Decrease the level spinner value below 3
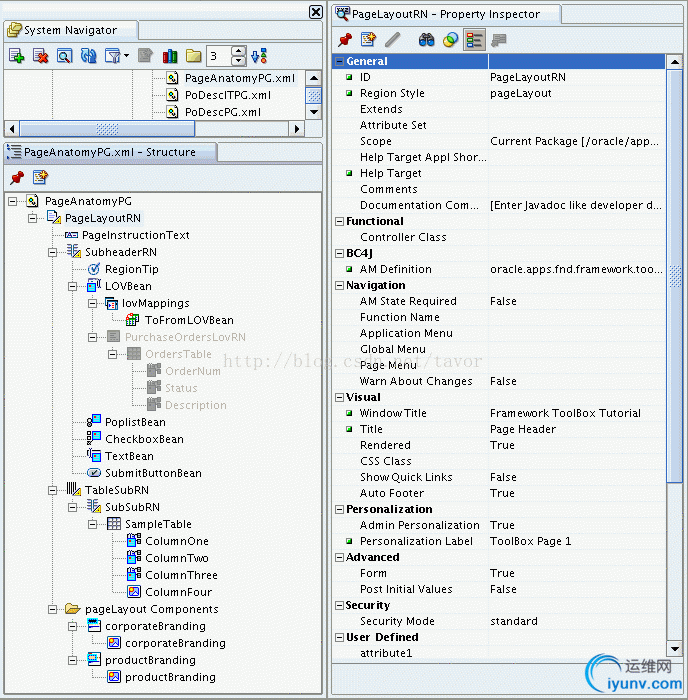The width and height of the screenshot is (688, 700). (238, 61)
